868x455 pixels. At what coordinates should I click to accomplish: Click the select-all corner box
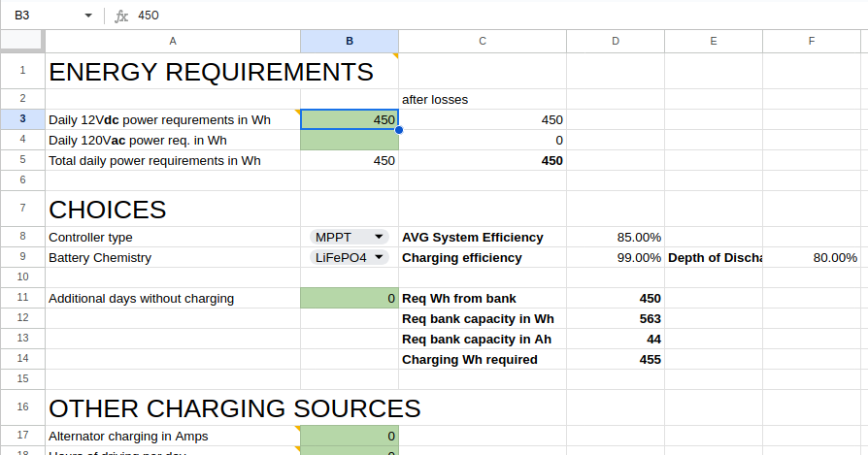(22, 41)
